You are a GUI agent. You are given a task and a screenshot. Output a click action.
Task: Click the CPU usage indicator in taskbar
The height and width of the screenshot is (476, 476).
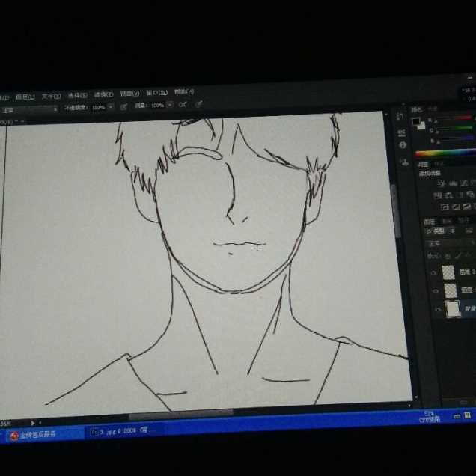point(430,417)
